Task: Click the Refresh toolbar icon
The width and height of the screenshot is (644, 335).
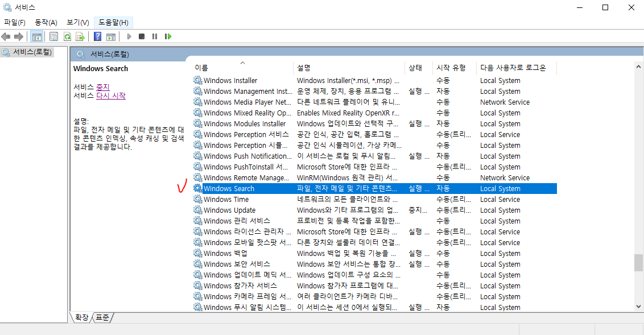Action: (x=67, y=36)
